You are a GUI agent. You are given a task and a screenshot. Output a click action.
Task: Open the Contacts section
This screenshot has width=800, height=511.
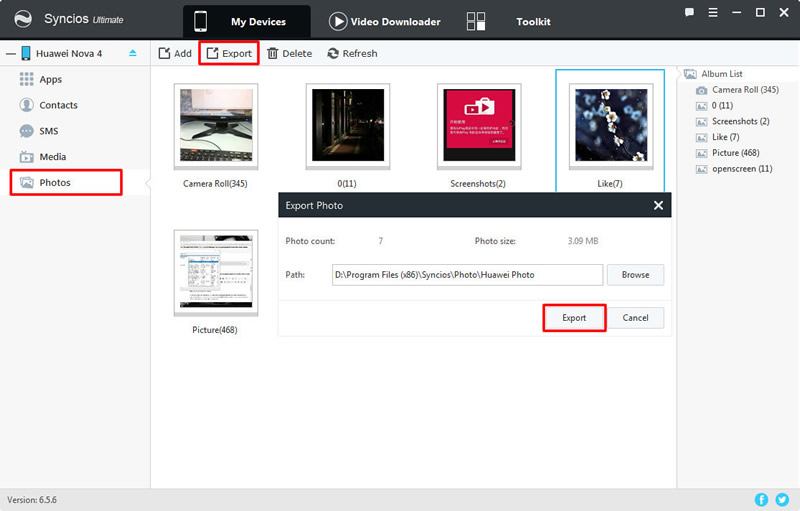click(x=48, y=105)
